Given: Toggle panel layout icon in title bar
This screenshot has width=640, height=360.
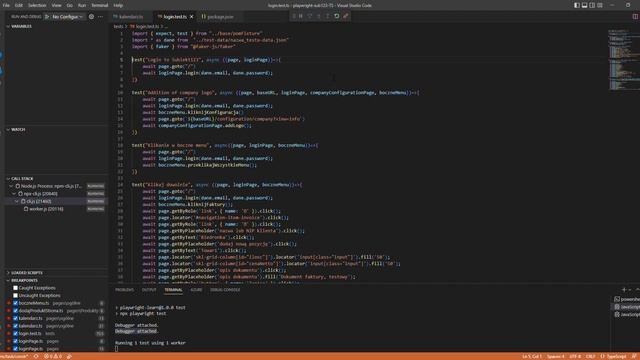Looking at the screenshot, I should [584, 5].
